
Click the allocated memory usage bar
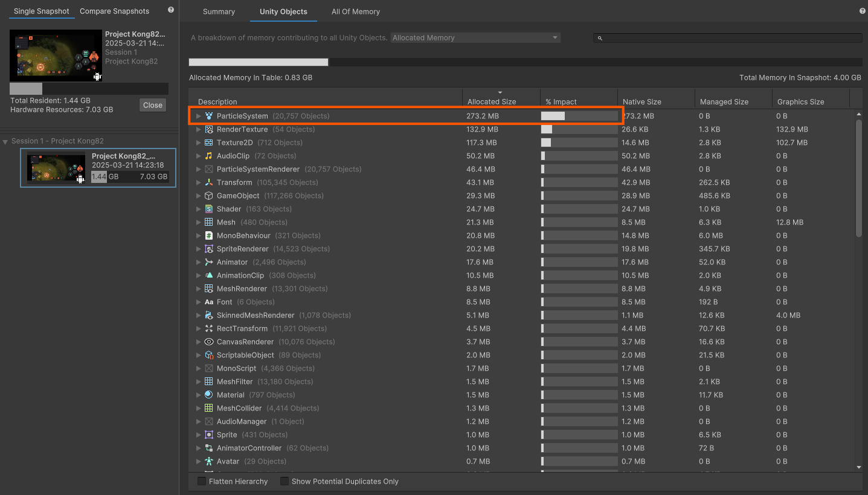point(526,62)
